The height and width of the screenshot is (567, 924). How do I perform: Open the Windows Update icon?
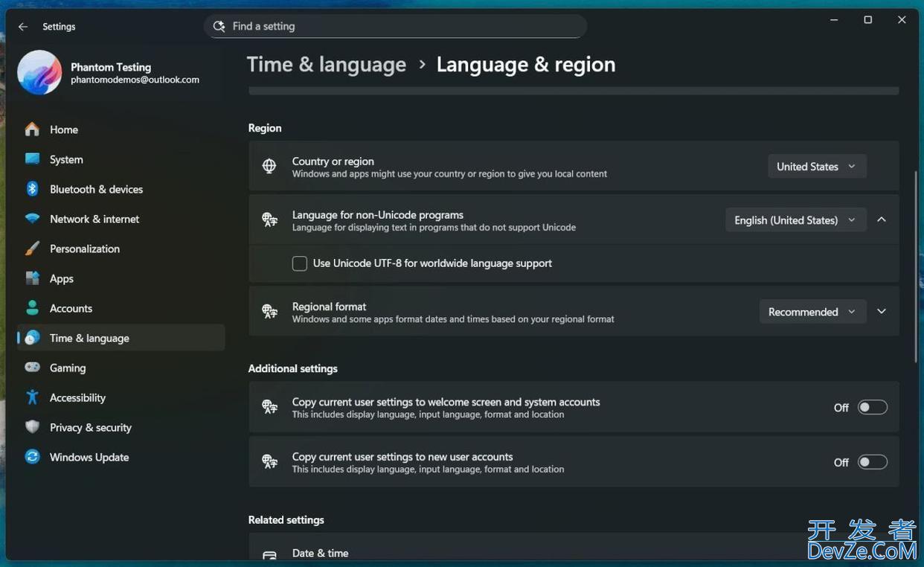click(x=32, y=457)
